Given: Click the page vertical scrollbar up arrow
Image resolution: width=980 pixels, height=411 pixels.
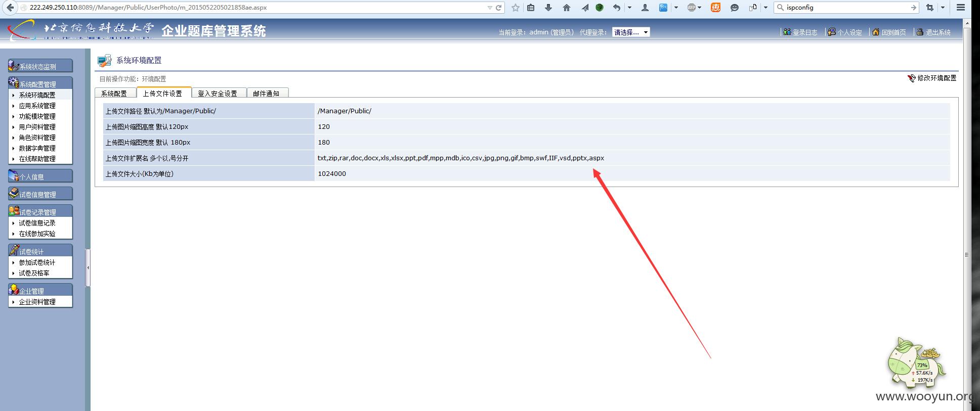Looking at the screenshot, I should [967, 23].
